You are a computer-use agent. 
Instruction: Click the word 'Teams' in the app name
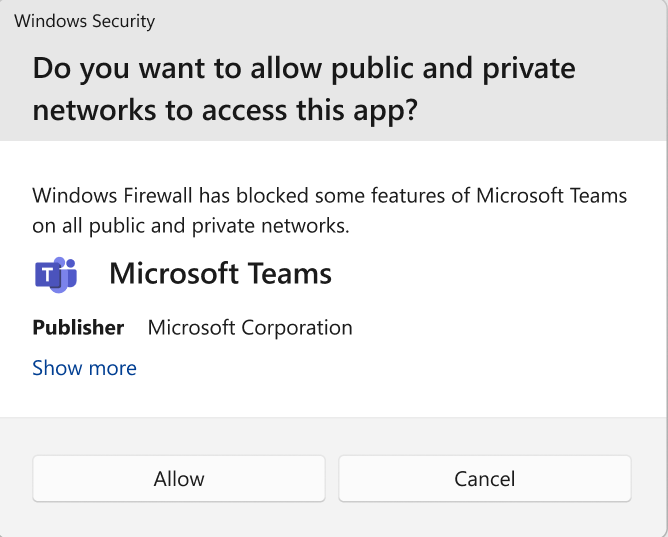[x=289, y=273]
